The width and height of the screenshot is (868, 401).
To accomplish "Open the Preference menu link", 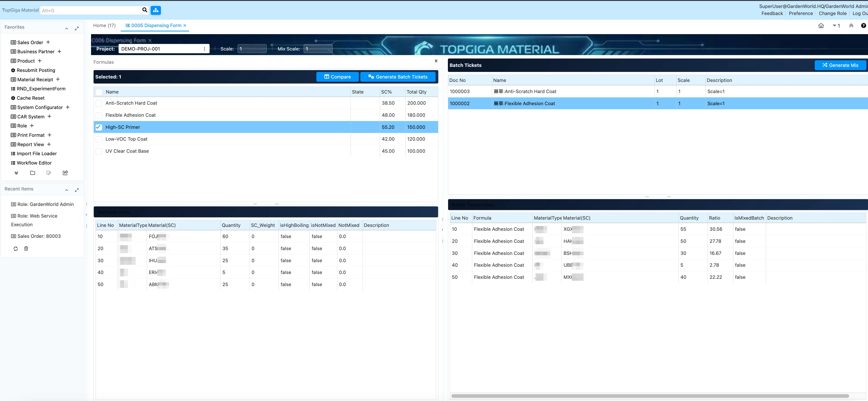I will coord(801,13).
